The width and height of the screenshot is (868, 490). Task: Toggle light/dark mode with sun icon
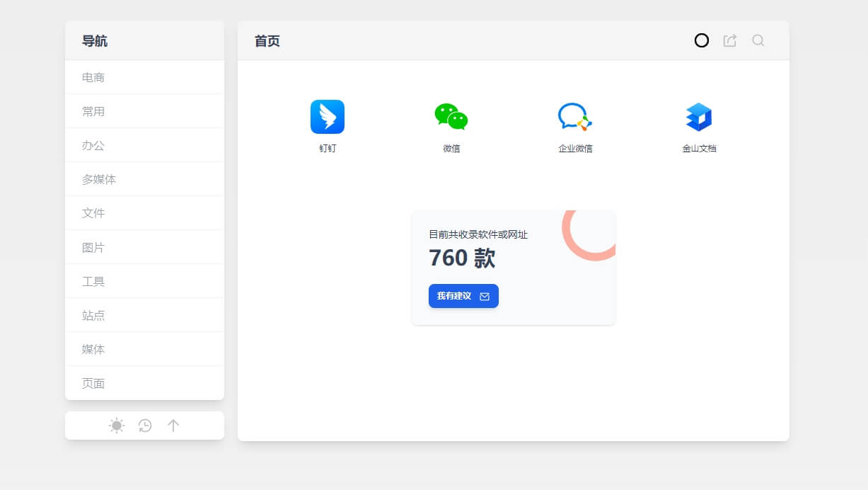point(117,426)
